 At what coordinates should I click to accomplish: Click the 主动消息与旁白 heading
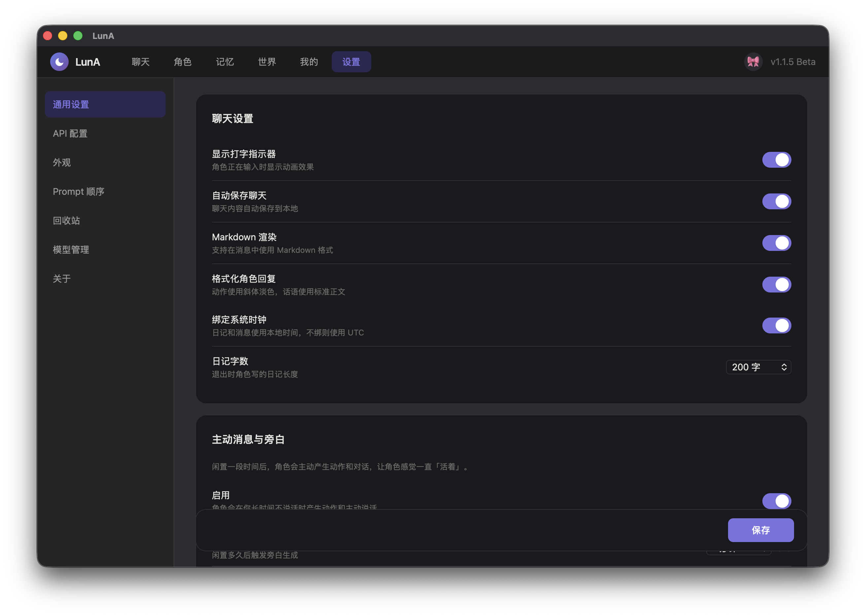248,439
